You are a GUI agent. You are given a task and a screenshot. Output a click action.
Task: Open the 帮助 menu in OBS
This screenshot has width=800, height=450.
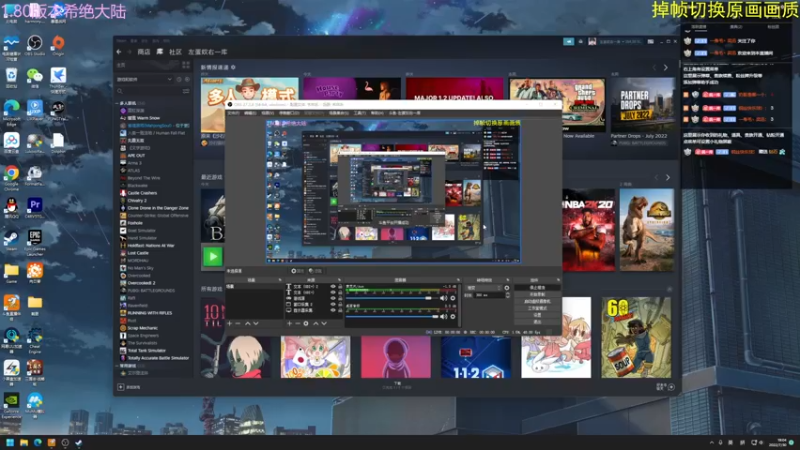tap(377, 113)
